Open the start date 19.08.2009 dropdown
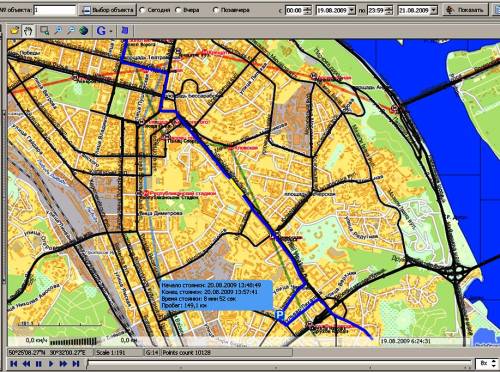 point(352,10)
